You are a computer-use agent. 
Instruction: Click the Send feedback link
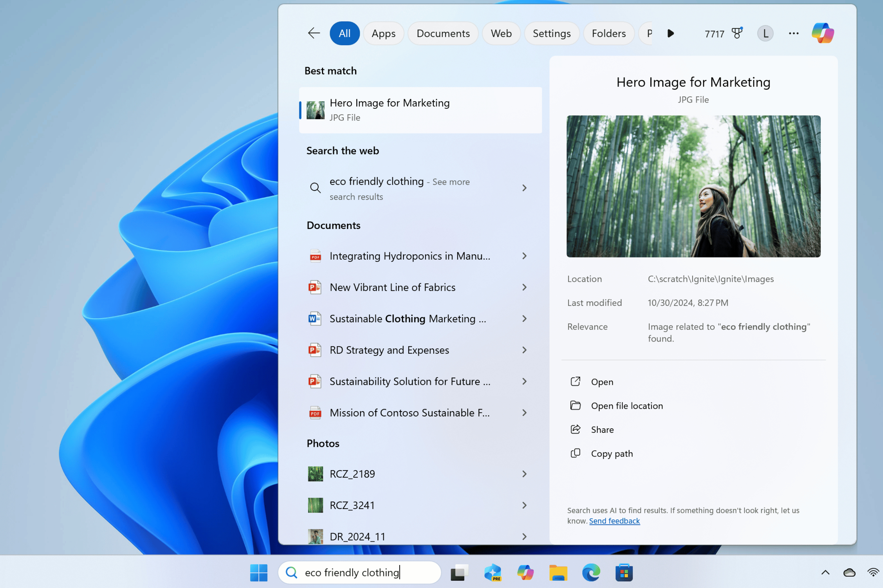point(614,521)
